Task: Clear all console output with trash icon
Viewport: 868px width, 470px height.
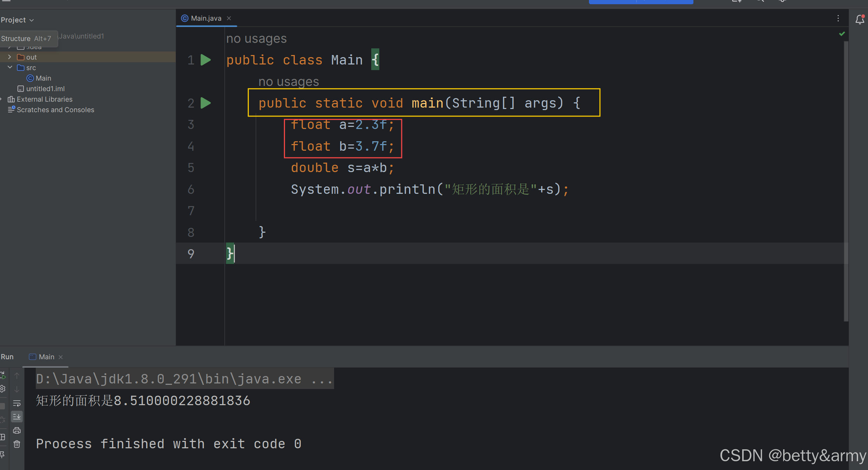Action: coord(17,444)
